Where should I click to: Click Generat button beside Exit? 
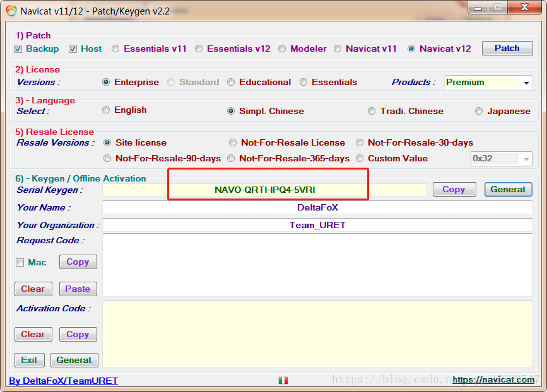[x=74, y=360]
